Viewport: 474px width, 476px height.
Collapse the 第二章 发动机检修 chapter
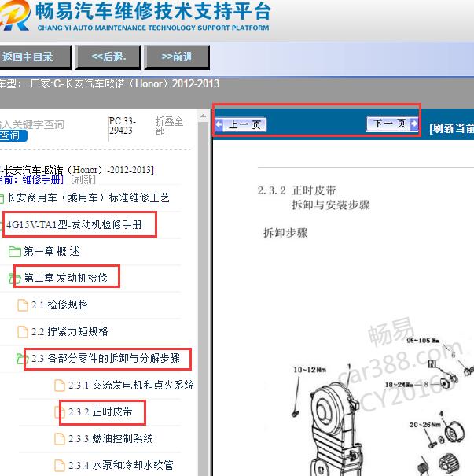coord(65,278)
